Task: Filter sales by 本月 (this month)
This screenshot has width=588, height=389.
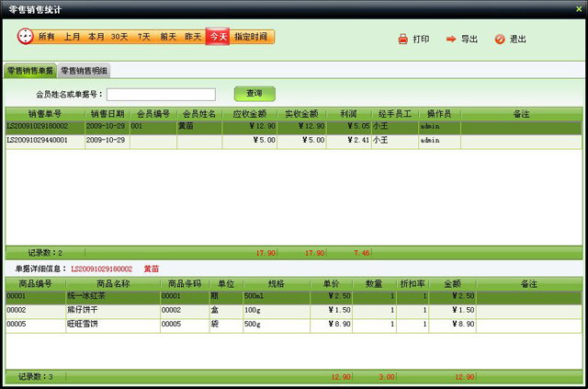Action: click(x=96, y=37)
